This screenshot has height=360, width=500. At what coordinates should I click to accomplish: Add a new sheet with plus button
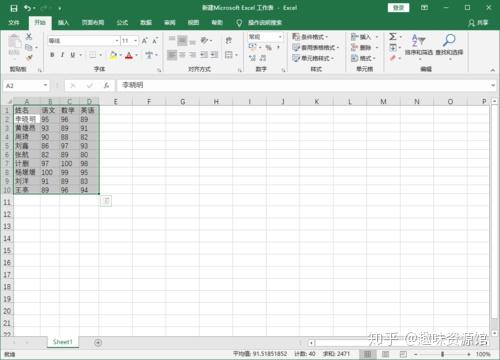(x=98, y=342)
